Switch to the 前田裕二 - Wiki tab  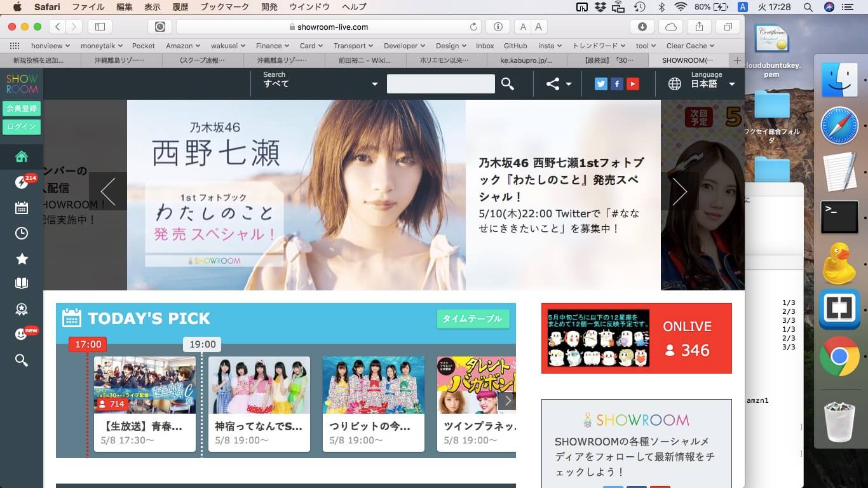365,60
